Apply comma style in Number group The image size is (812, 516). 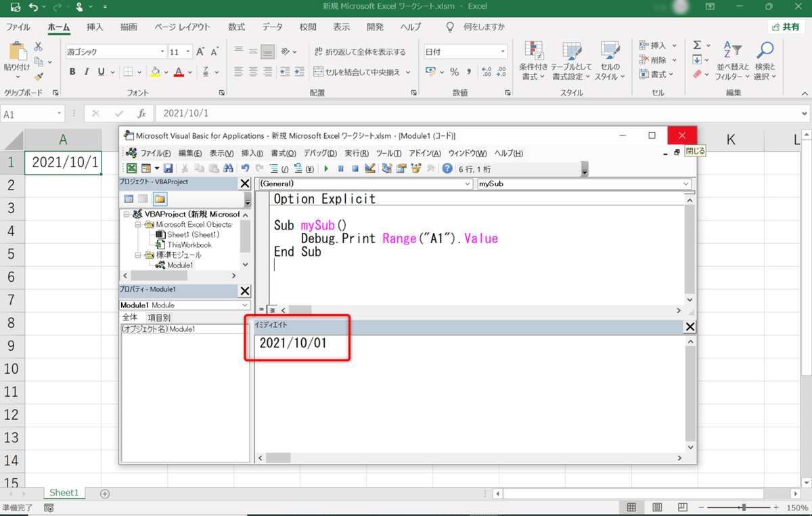click(x=469, y=72)
